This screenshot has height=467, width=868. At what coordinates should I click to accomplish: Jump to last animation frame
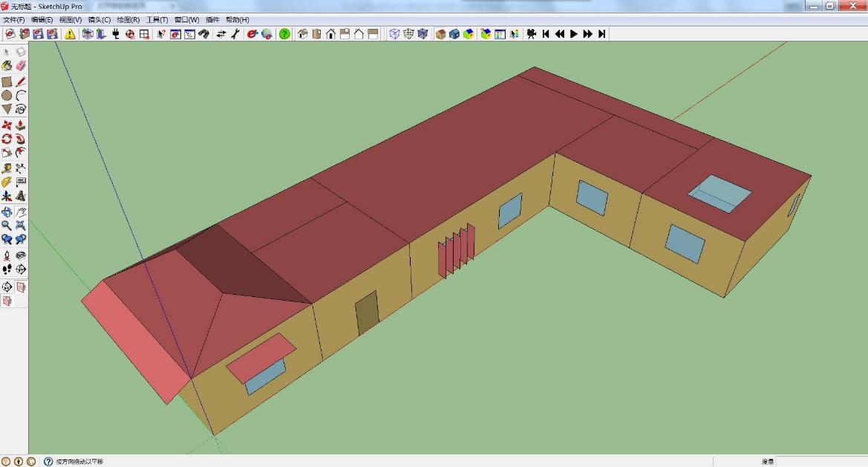601,34
